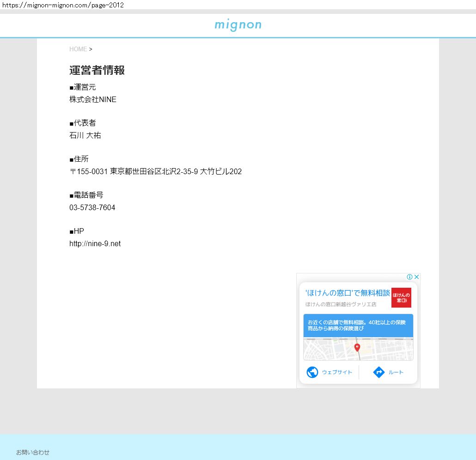
Task: Click the ad headline 'ほけんの窓口'で無料相談
Action: (348, 293)
